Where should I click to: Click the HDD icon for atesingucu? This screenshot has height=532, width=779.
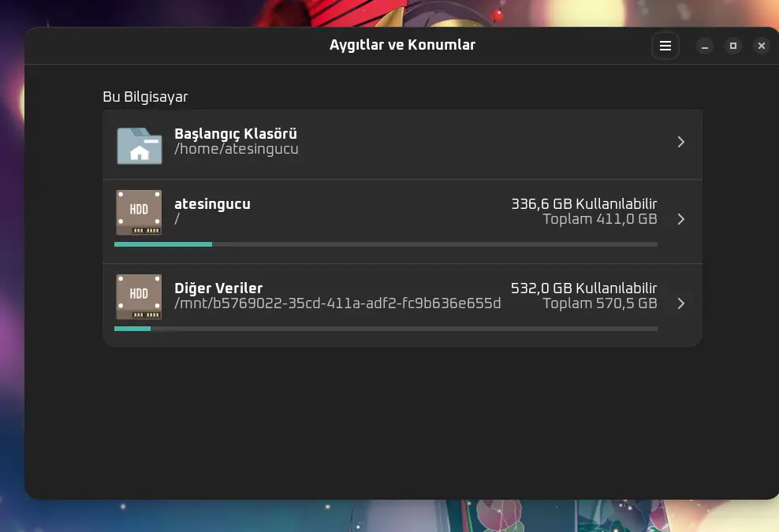pyautogui.click(x=139, y=212)
